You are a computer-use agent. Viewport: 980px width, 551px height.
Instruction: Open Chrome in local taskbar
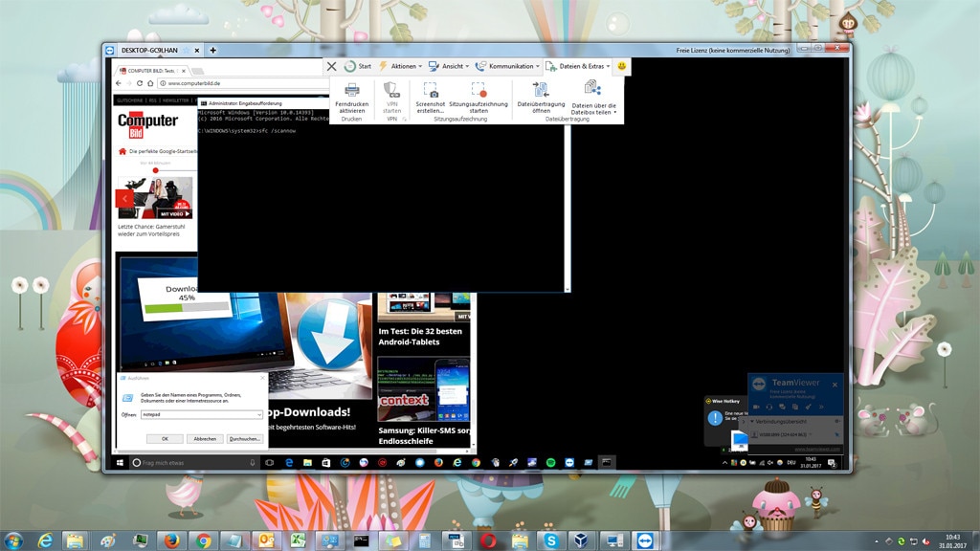tap(203, 540)
